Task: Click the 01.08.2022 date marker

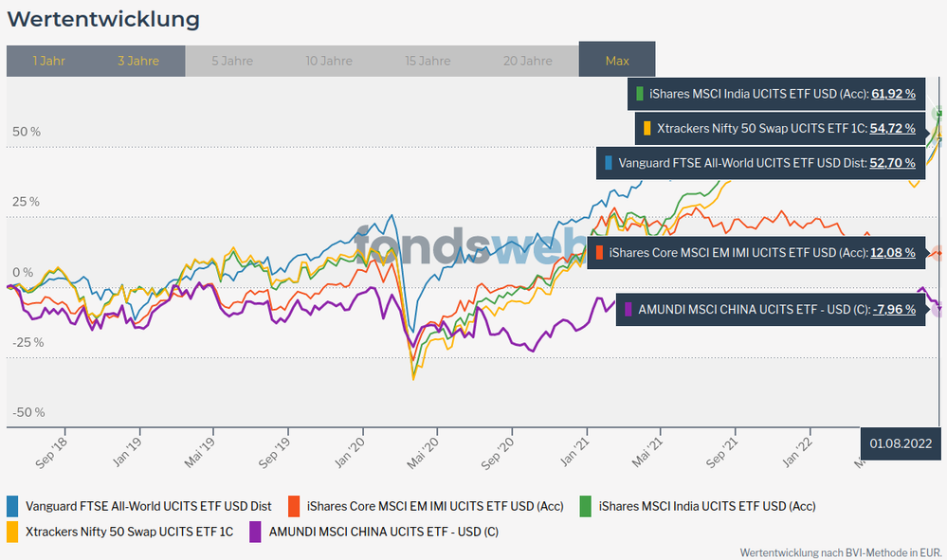Action: (x=902, y=443)
